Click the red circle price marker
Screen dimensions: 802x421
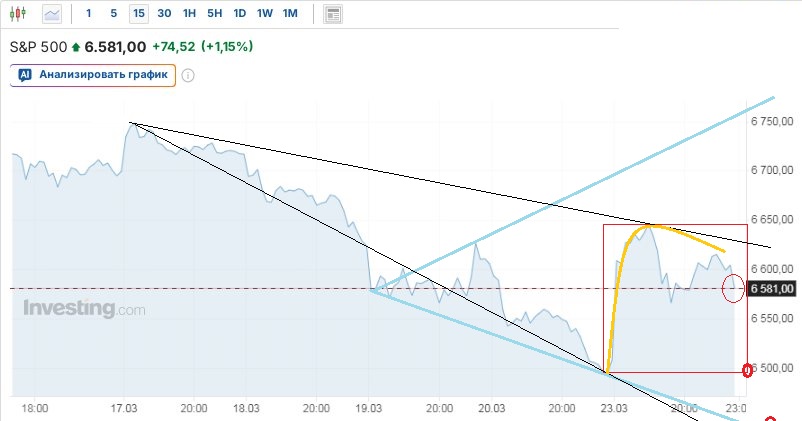pos(732,290)
